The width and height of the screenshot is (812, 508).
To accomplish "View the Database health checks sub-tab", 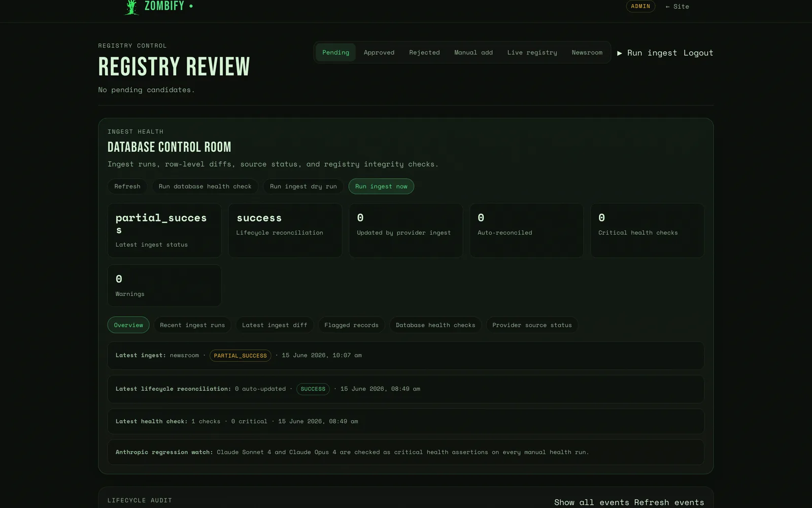I will coord(435,325).
